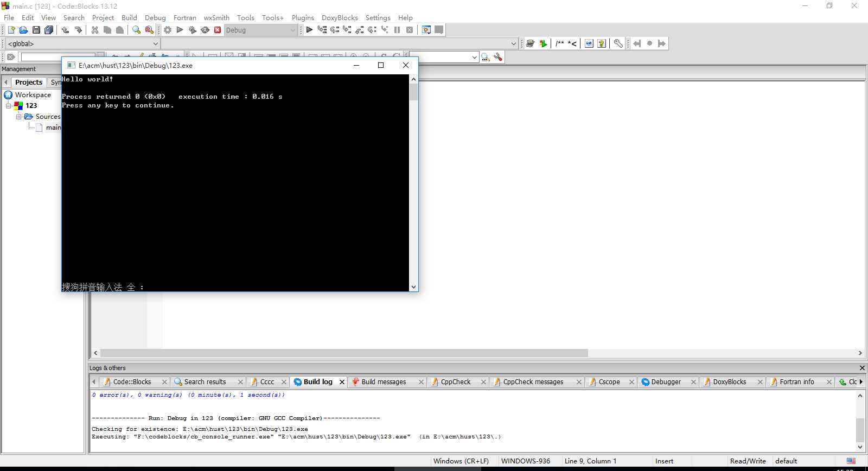Viewport: 868px width, 471px height.
Task: Expand the function list dropdown beside <global>
Action: point(514,43)
